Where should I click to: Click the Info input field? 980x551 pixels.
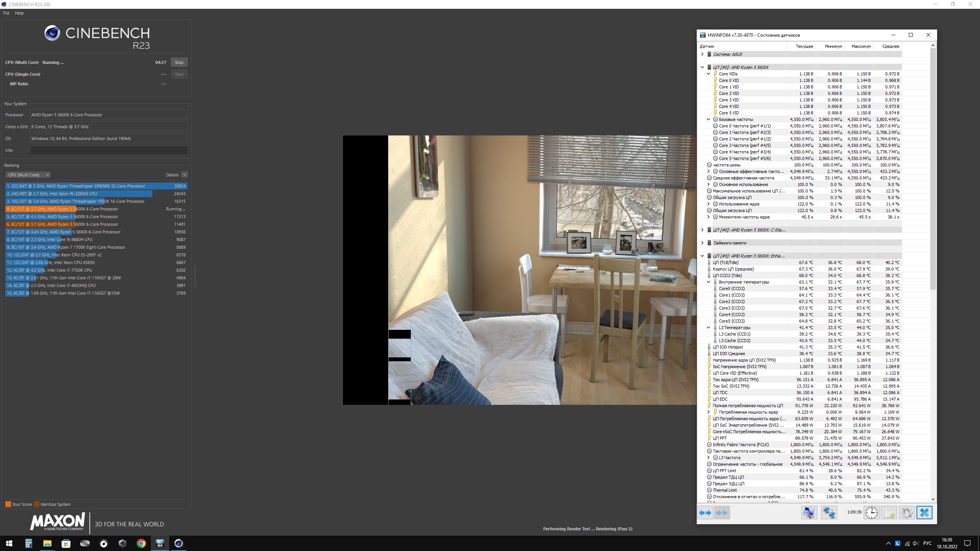[109, 150]
